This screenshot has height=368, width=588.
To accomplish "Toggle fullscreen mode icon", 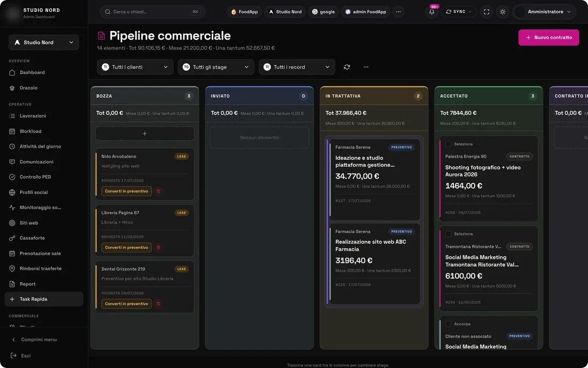I will click(486, 12).
